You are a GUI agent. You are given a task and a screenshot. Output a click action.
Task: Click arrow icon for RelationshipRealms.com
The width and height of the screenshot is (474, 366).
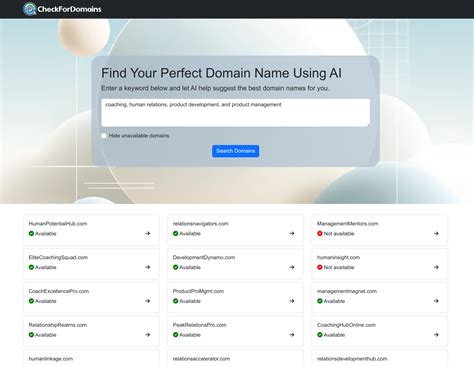coord(148,334)
